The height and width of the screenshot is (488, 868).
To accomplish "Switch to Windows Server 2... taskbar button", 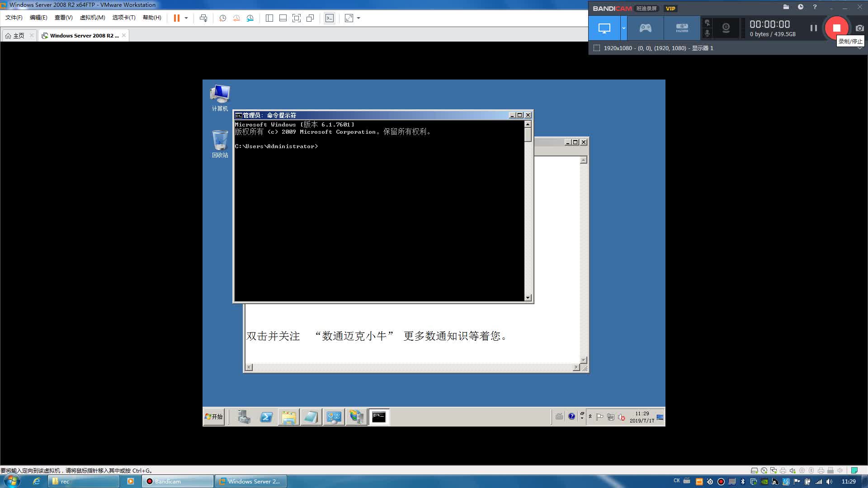I will click(250, 481).
